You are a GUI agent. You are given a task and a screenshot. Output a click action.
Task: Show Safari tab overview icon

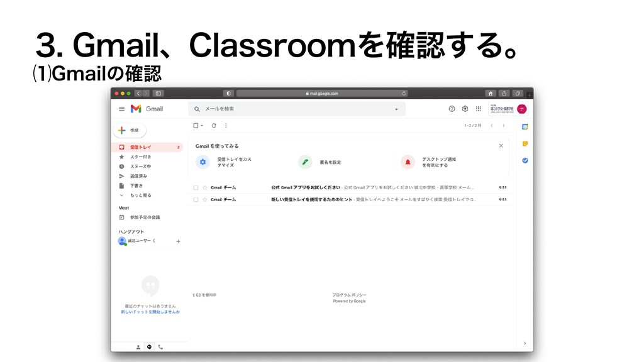coord(518,94)
